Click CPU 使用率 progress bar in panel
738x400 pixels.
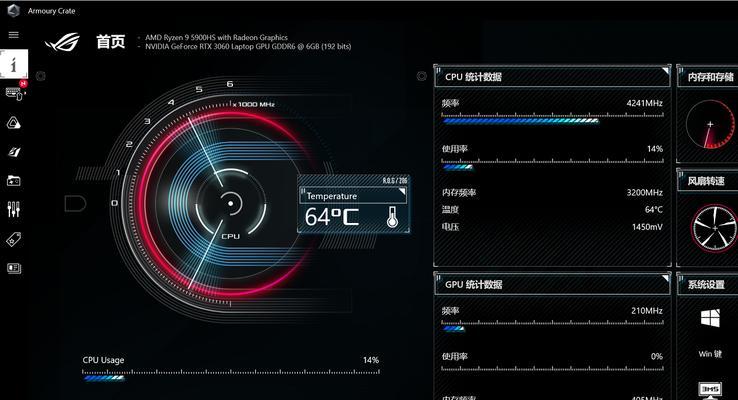tap(553, 166)
